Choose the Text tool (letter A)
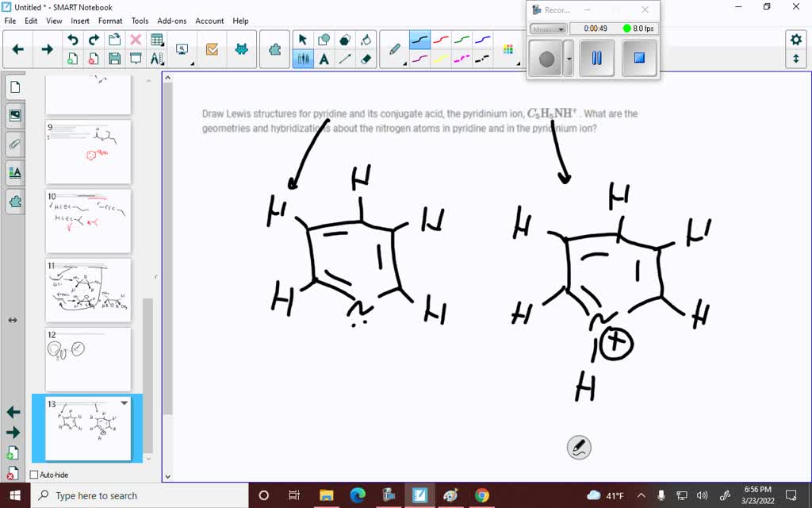This screenshot has height=508, width=812. [x=324, y=59]
